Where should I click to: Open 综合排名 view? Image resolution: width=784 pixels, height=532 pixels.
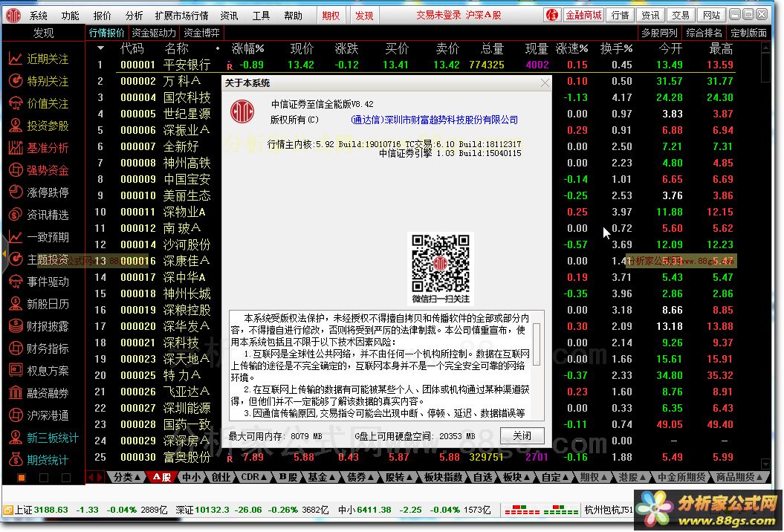coord(704,33)
